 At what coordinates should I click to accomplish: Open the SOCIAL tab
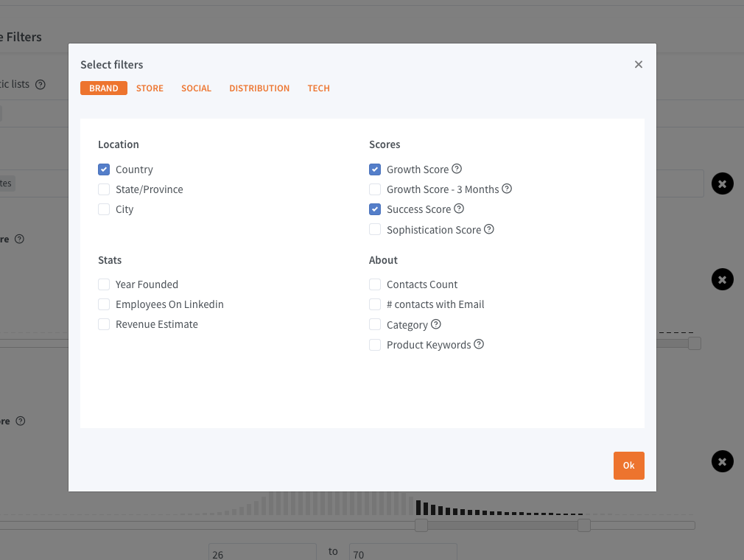point(196,88)
